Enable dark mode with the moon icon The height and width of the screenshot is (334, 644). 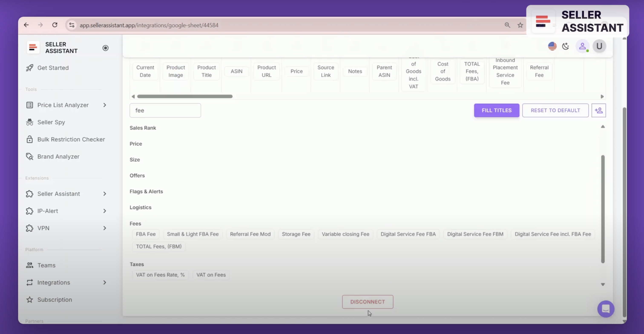[x=566, y=46]
